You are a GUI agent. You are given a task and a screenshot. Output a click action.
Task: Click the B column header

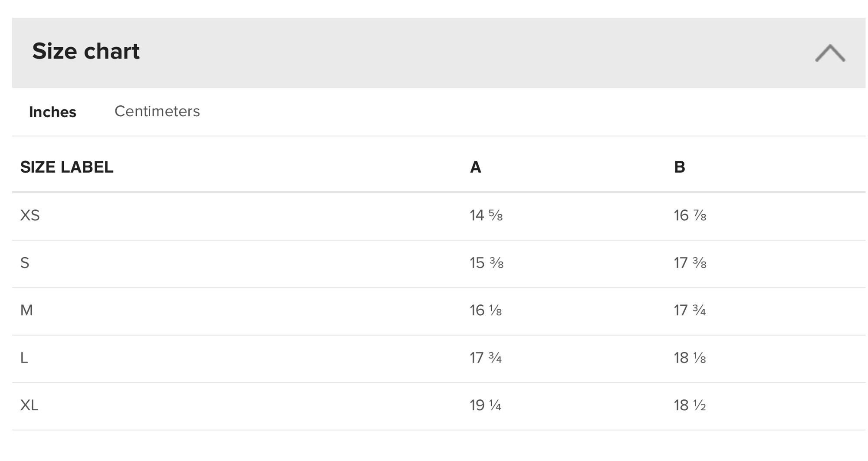[680, 167]
